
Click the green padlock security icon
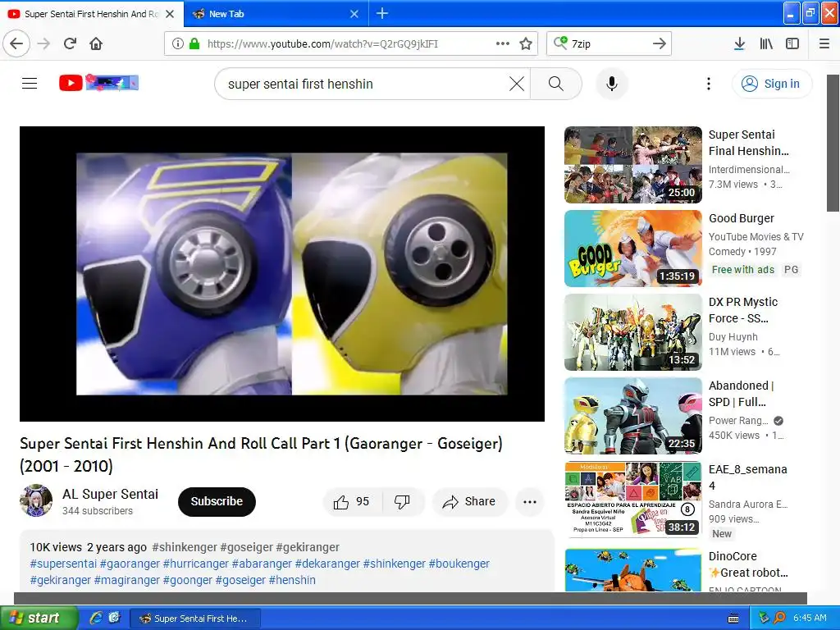pos(194,43)
